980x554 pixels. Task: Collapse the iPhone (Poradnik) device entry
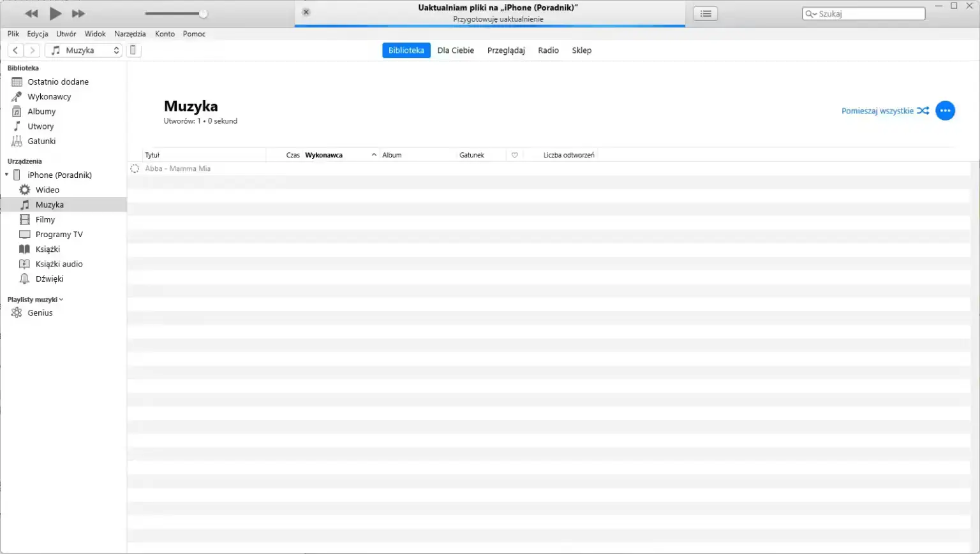point(6,174)
